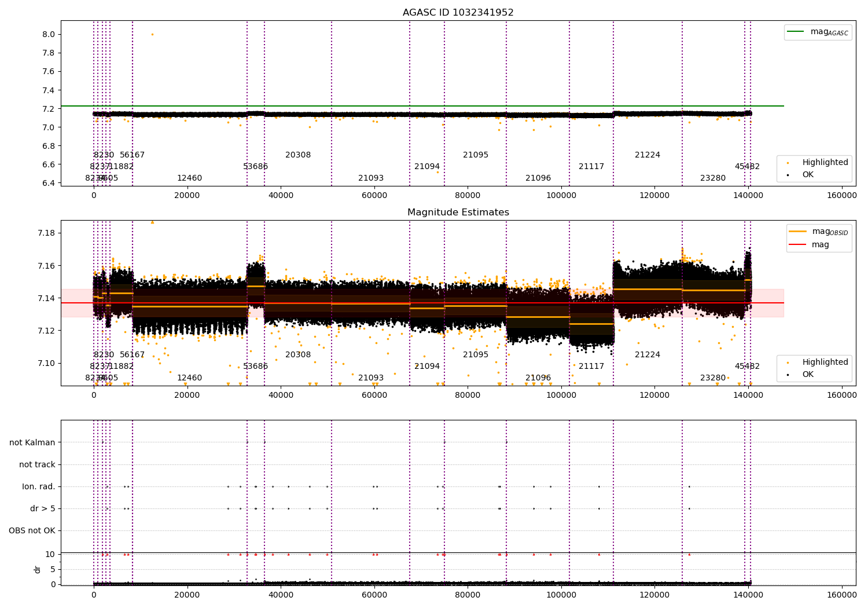Click obsid label 53686 in Magnitude Estimates plot
The height and width of the screenshot is (608, 868).
click(x=256, y=367)
